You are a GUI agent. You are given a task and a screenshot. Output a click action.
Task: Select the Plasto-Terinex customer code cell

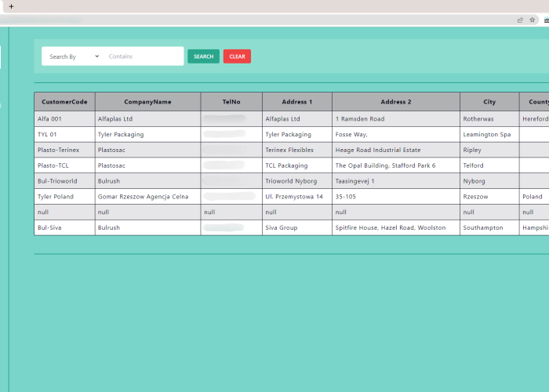pos(64,150)
